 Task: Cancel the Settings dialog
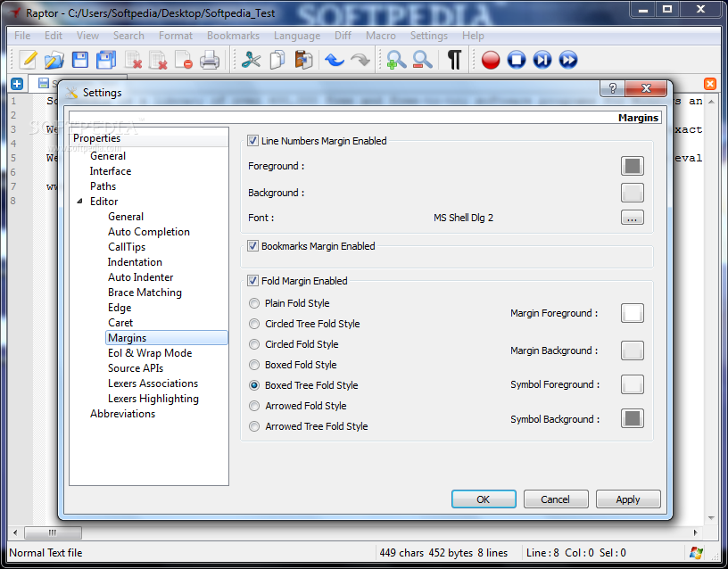coord(556,499)
